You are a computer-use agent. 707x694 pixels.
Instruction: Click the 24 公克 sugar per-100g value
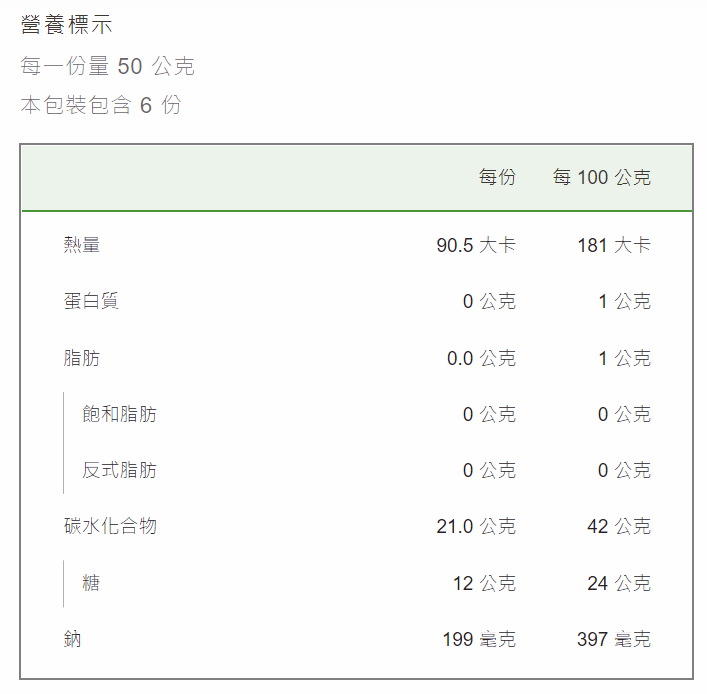pos(619,583)
